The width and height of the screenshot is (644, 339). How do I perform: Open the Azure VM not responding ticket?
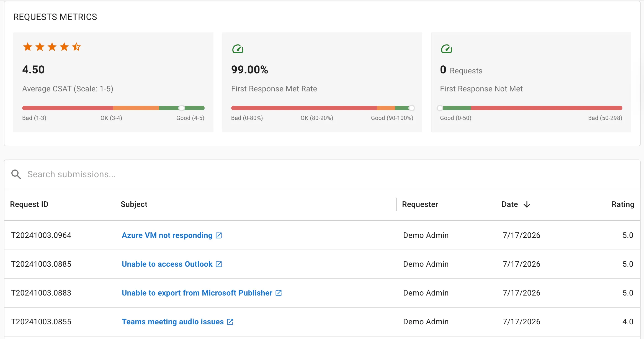tap(167, 235)
